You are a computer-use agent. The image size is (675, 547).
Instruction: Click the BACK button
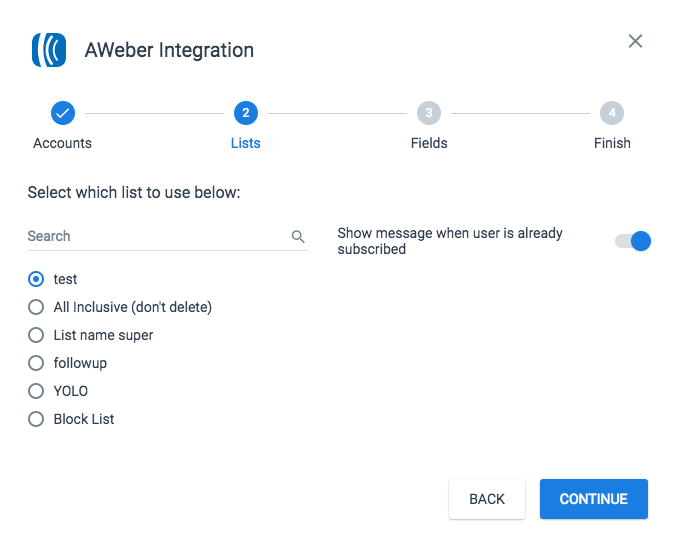[487, 499]
